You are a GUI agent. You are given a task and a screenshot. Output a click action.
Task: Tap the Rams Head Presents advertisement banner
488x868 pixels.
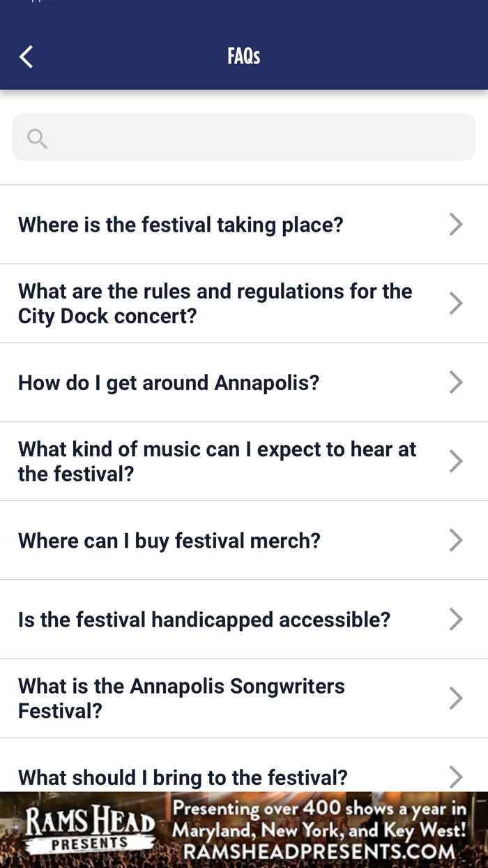coord(244,829)
